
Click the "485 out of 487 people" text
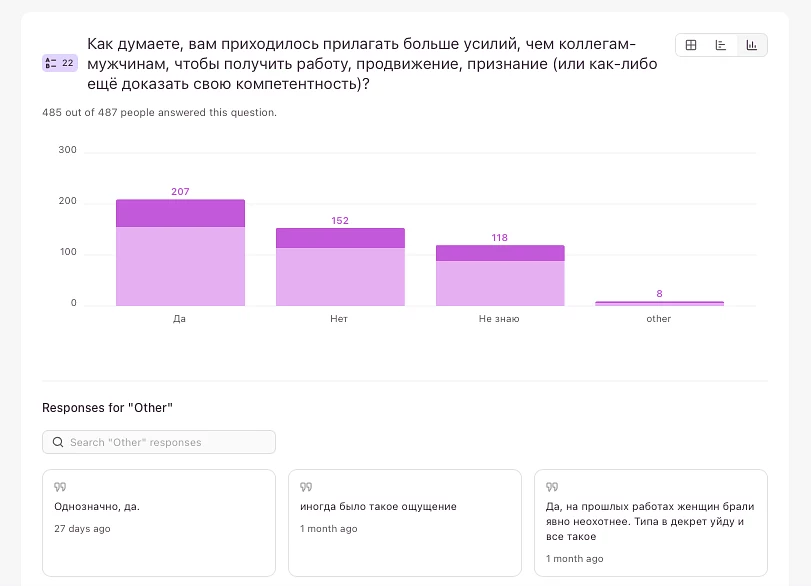click(x=159, y=112)
